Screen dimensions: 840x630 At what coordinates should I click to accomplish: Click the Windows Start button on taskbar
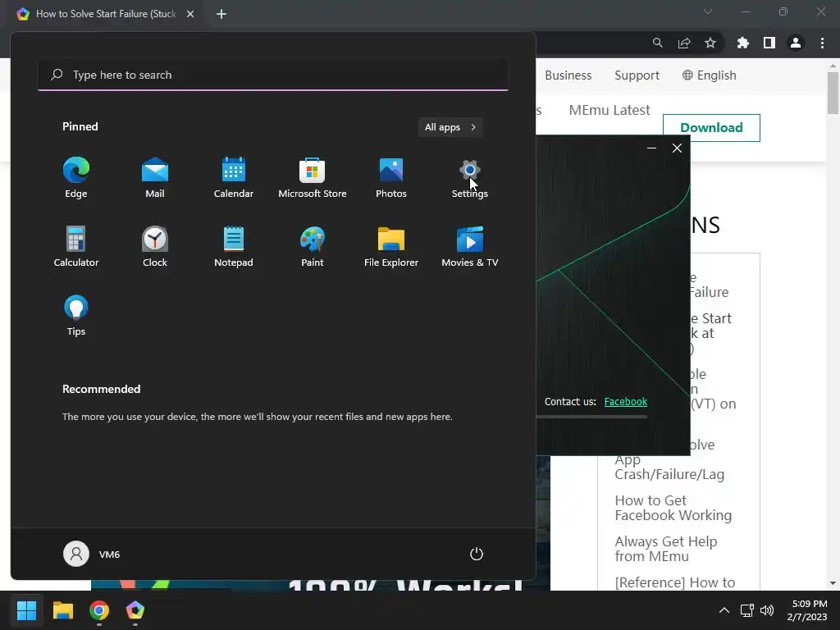(x=26, y=610)
